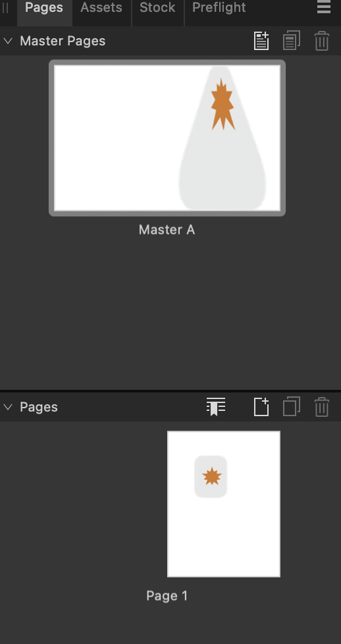Image resolution: width=341 pixels, height=644 pixels.
Task: Switch to the Stock tab
Action: 157,7
